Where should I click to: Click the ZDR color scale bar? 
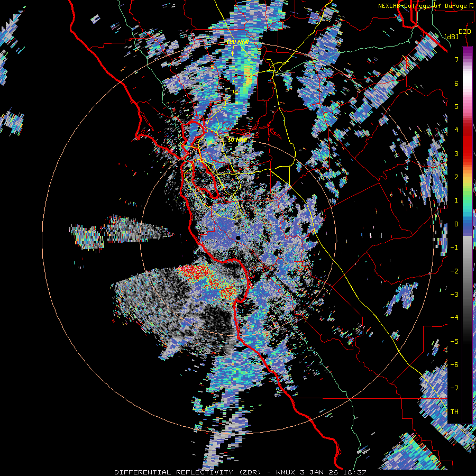tap(467, 235)
